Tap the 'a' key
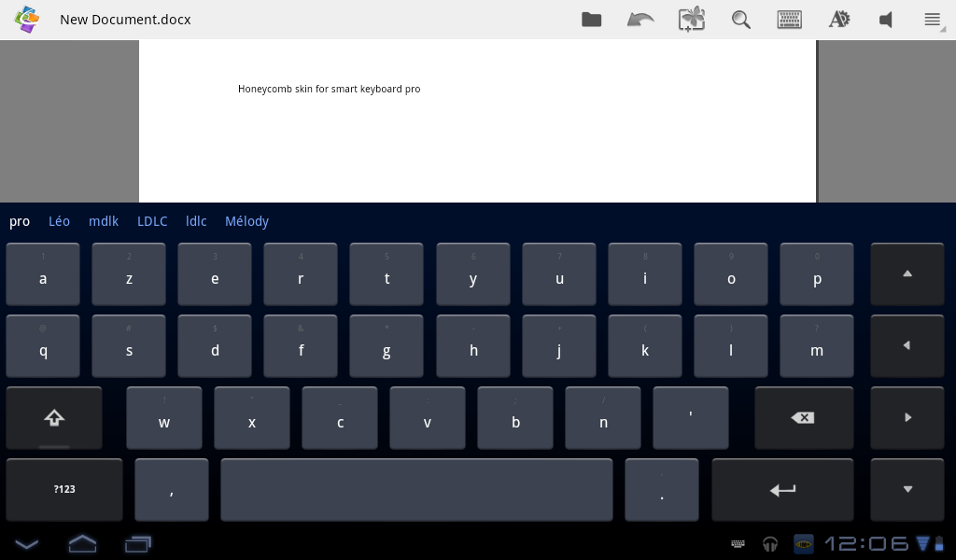This screenshot has height=560, width=956. coord(43,274)
